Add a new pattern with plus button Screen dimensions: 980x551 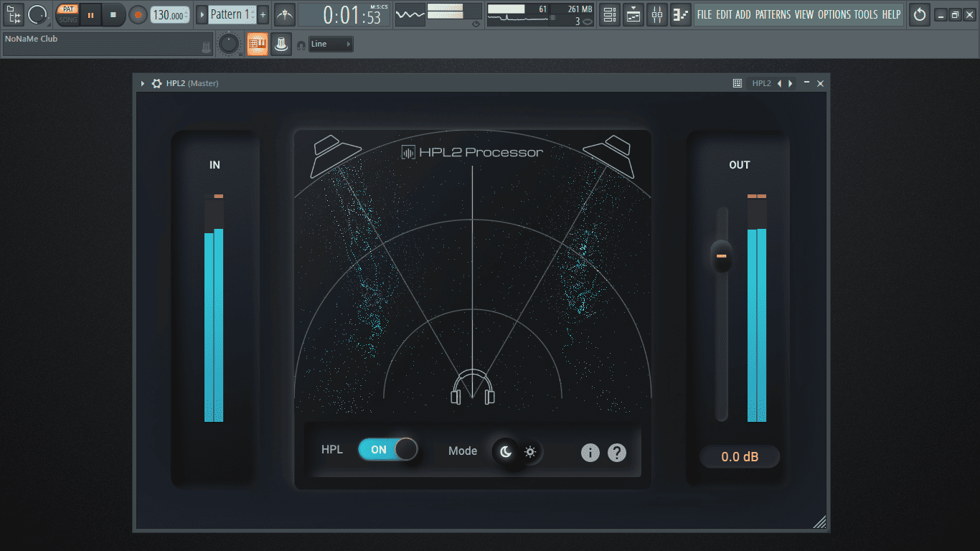[263, 14]
